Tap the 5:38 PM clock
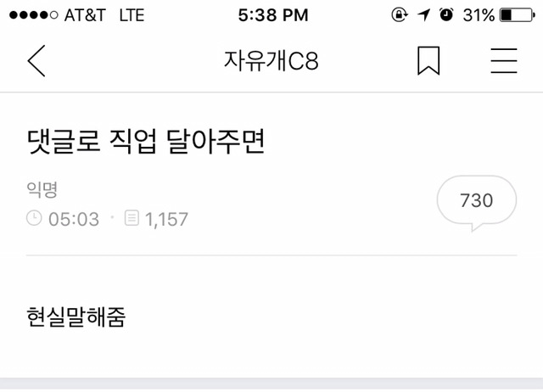Screen dimensions: 543x392 click(x=273, y=15)
